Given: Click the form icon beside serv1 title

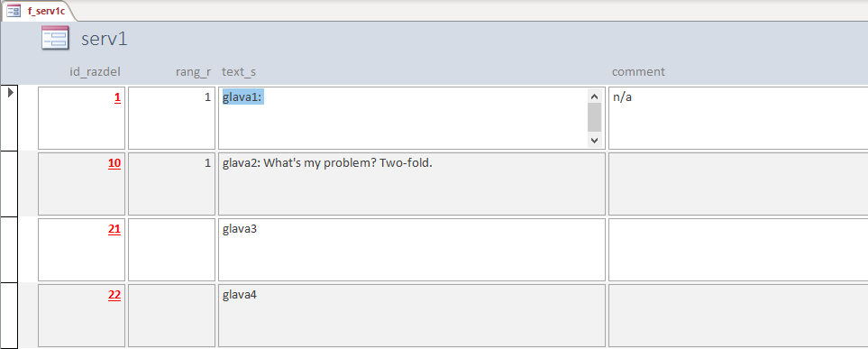Looking at the screenshot, I should [55, 38].
